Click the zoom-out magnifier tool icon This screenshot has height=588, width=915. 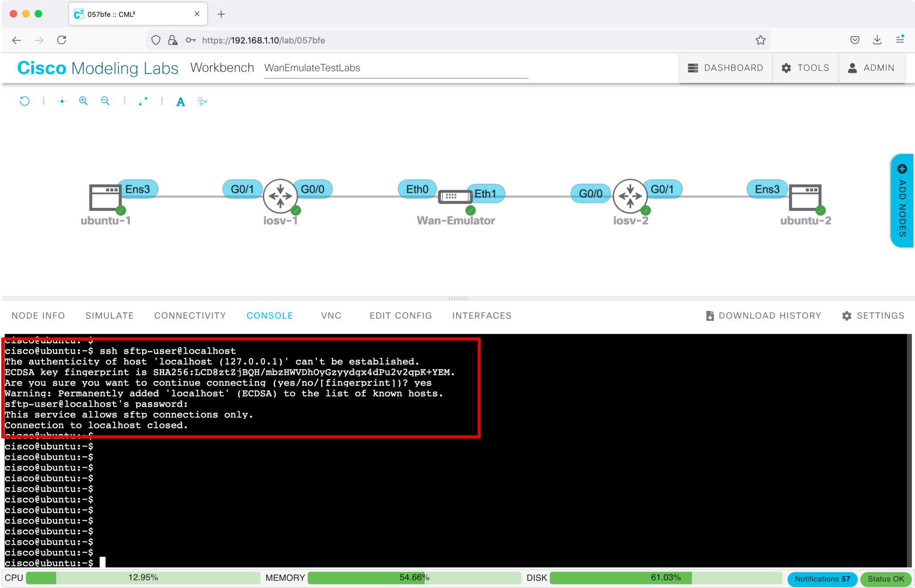point(105,101)
